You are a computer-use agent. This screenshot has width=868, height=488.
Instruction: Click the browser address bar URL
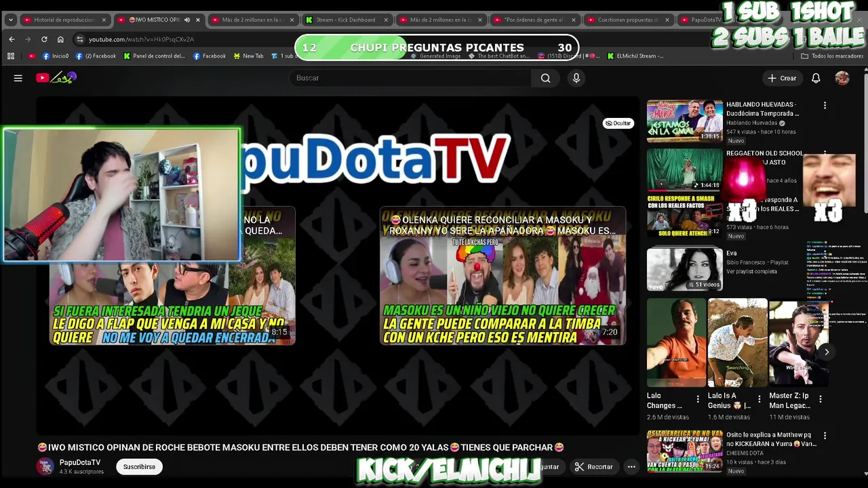tap(141, 39)
